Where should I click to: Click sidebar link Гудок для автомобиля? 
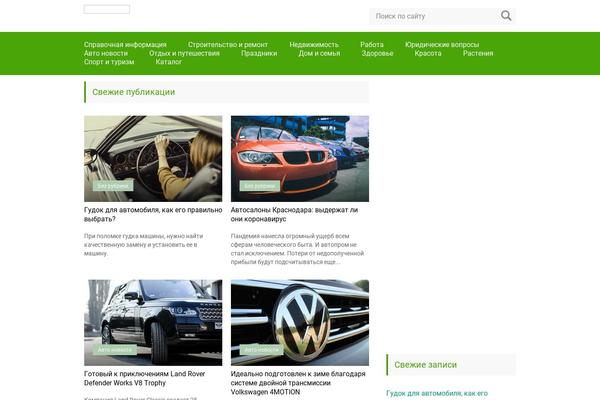click(x=437, y=393)
